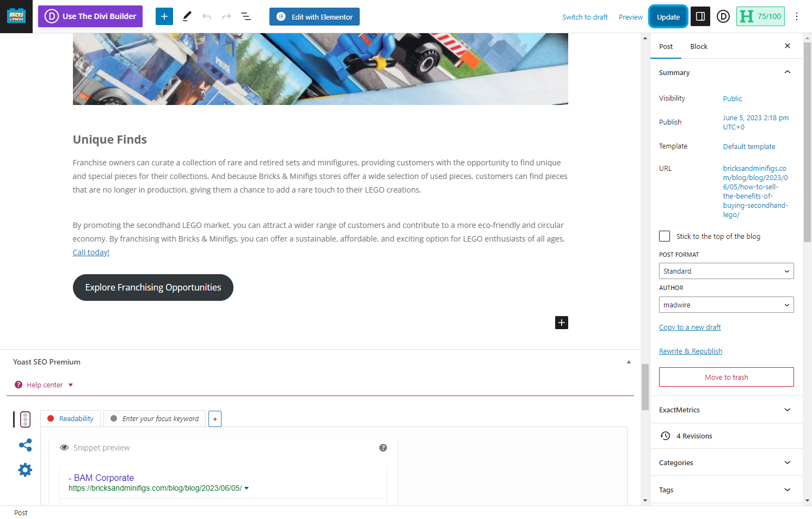This screenshot has width=812, height=519.
Task: Switch to the Block tab
Action: coord(699,46)
